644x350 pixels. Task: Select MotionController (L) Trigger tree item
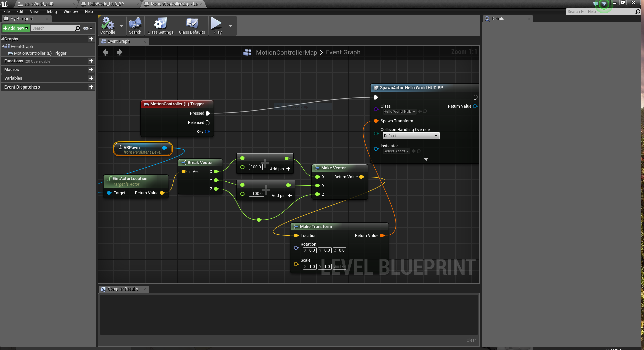40,53
